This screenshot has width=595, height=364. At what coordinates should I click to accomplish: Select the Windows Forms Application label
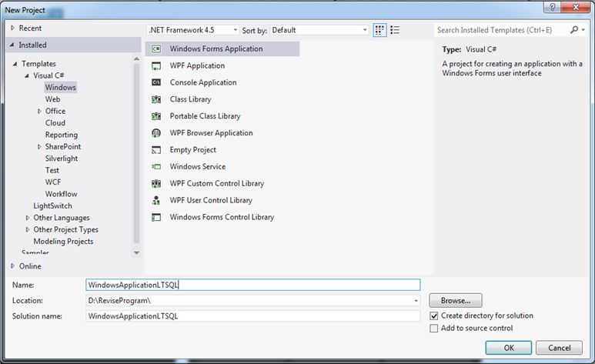point(216,49)
